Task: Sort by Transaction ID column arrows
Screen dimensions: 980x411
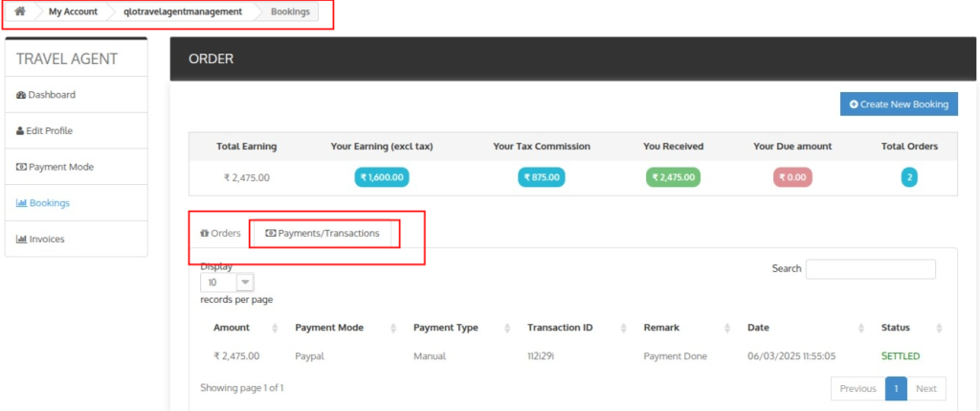Action: tap(623, 328)
